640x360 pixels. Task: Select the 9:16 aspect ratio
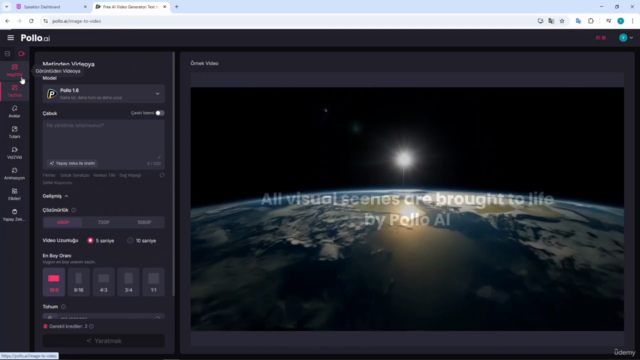point(79,282)
